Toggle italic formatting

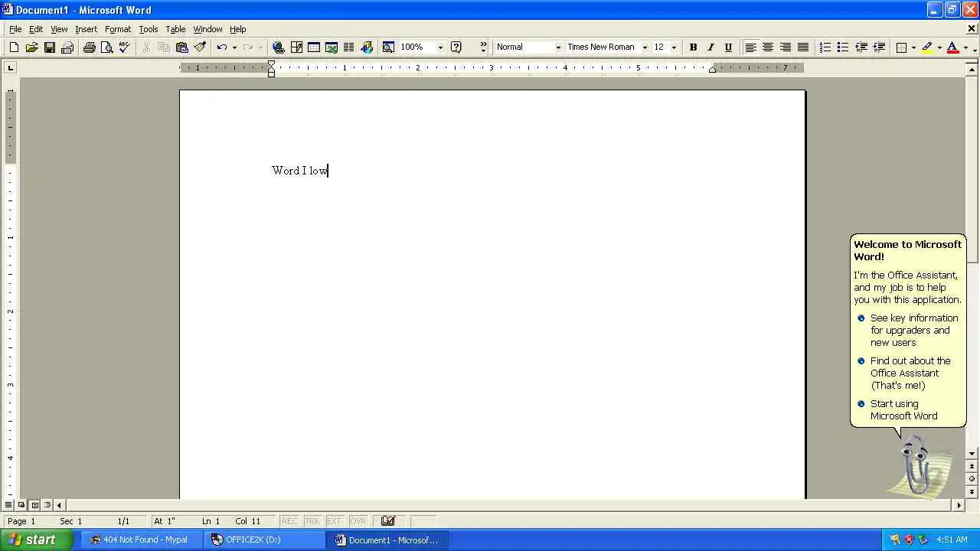(710, 47)
